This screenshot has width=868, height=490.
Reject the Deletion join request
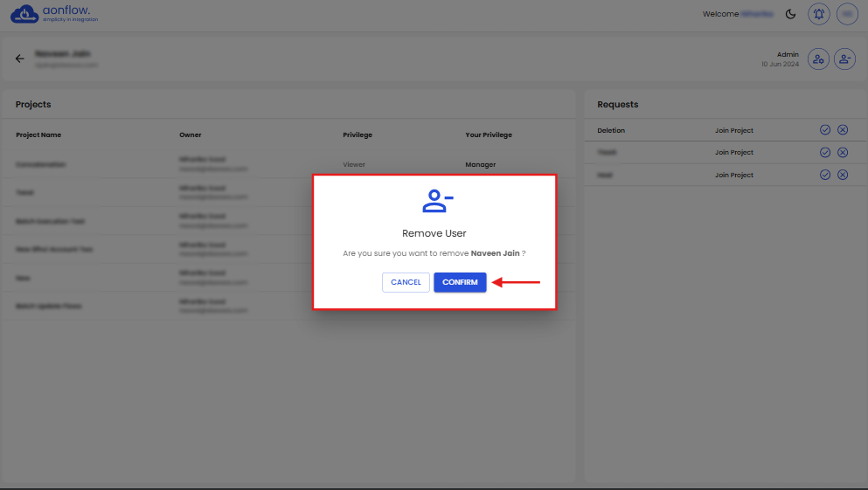point(843,130)
